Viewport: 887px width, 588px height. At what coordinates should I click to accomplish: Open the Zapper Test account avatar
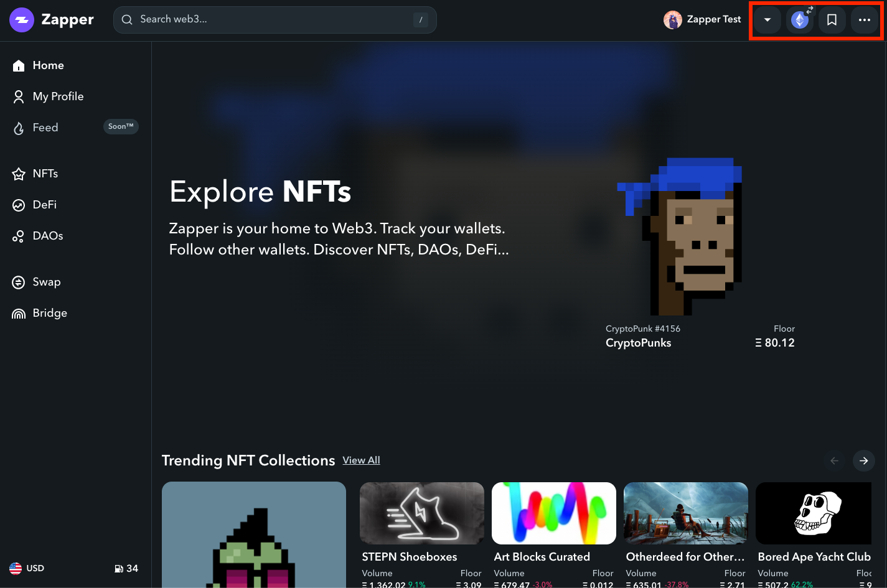[673, 20]
